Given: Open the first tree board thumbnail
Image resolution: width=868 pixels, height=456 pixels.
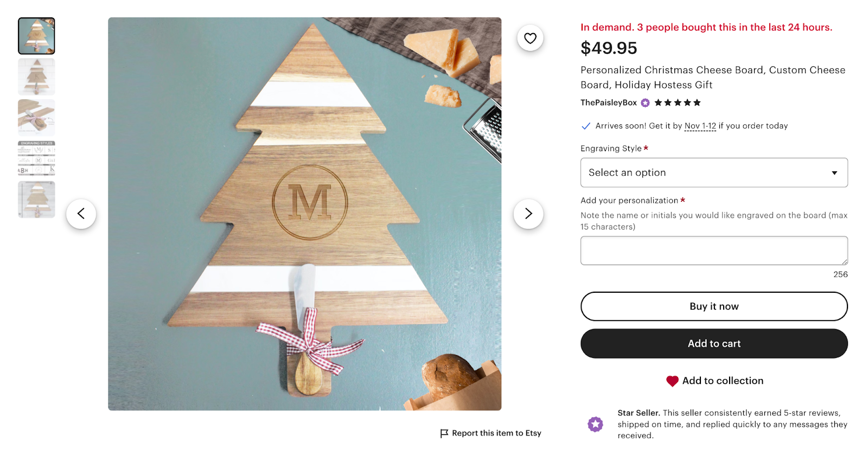Looking at the screenshot, I should [36, 36].
